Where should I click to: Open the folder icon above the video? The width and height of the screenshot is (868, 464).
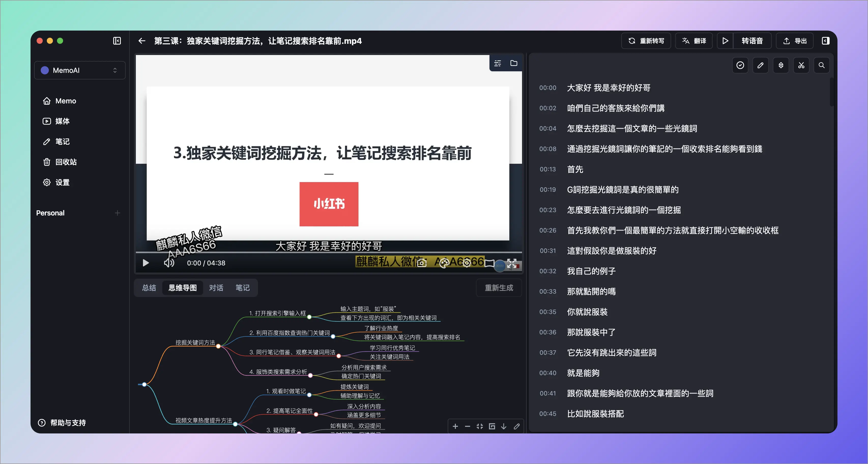514,63
